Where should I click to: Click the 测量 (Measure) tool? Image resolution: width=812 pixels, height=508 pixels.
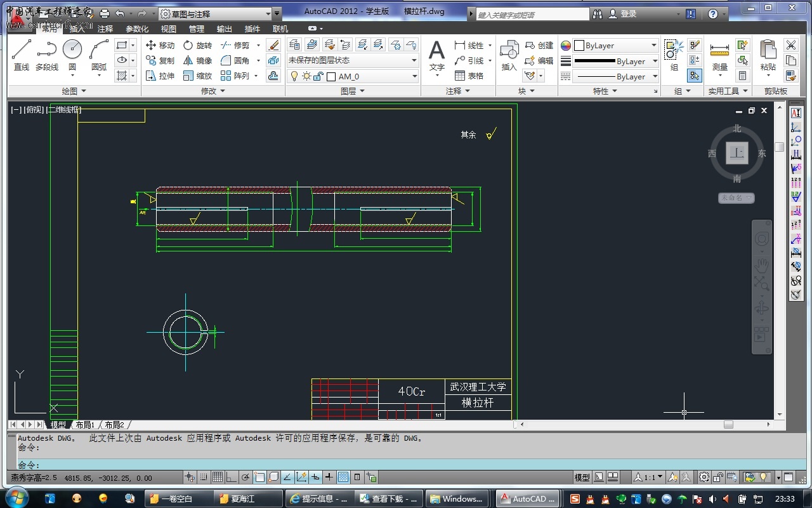(719, 55)
